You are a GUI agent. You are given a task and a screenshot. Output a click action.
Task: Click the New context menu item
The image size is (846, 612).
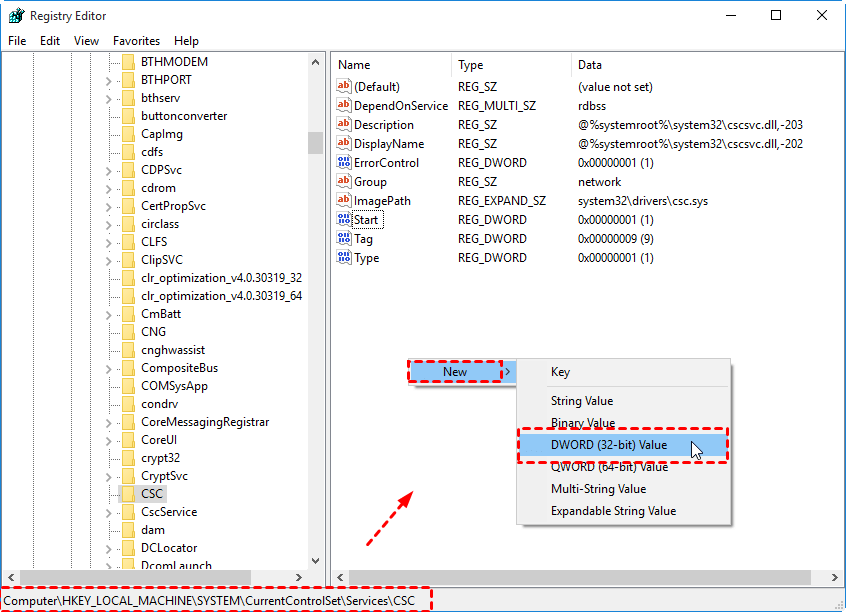click(461, 372)
